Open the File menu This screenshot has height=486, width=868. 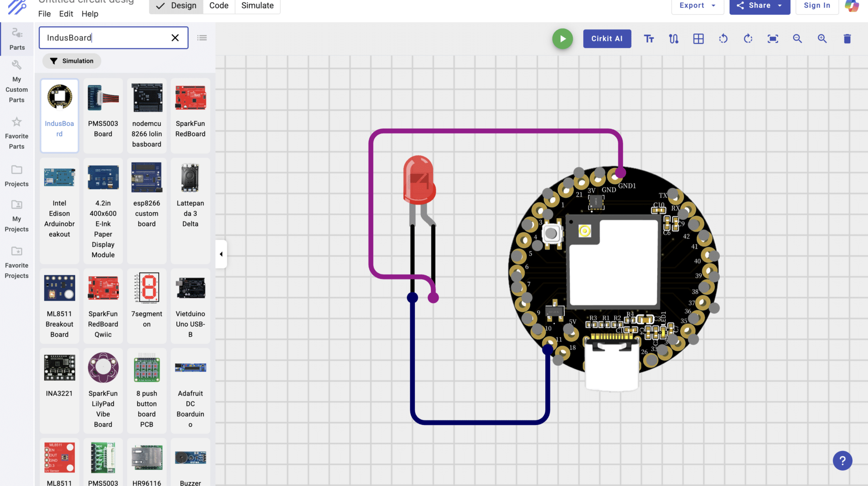(44, 14)
